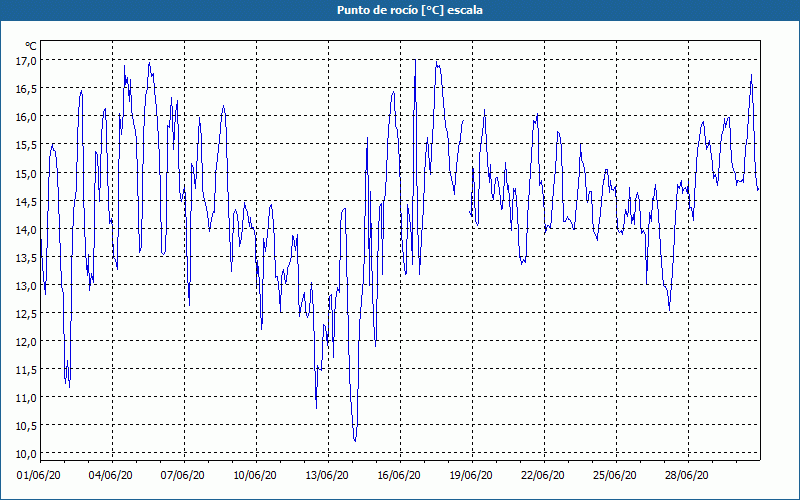Viewport: 800px width, 500px height.
Task: Click the 16,0 y-axis label
Action: click(27, 117)
